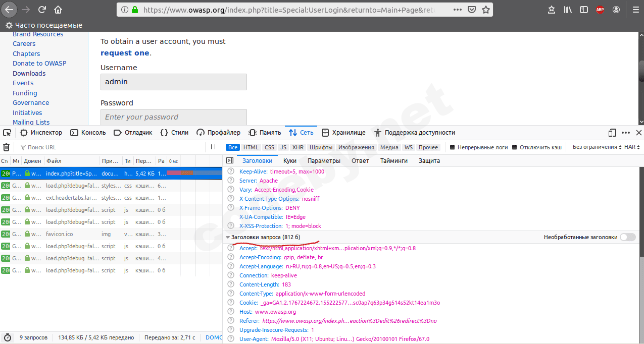Click the Password input field
The image size is (644, 344).
coord(174,117)
